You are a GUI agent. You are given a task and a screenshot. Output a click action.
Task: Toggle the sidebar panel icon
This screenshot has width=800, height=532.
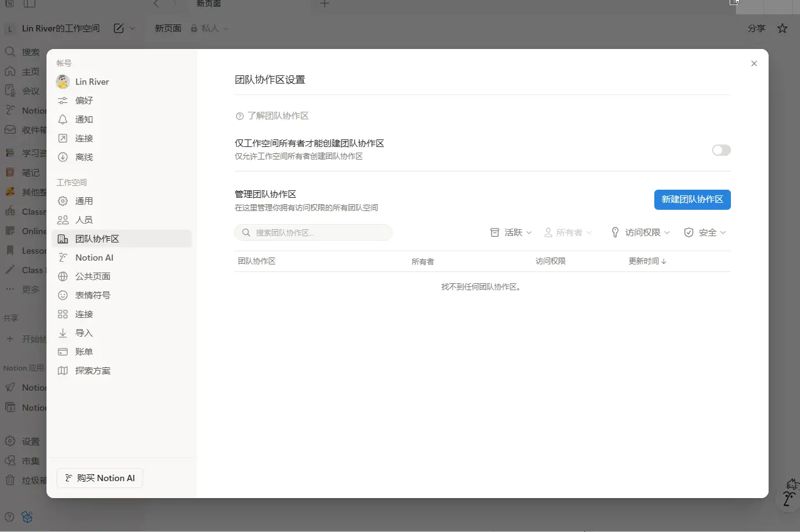[30, 4]
